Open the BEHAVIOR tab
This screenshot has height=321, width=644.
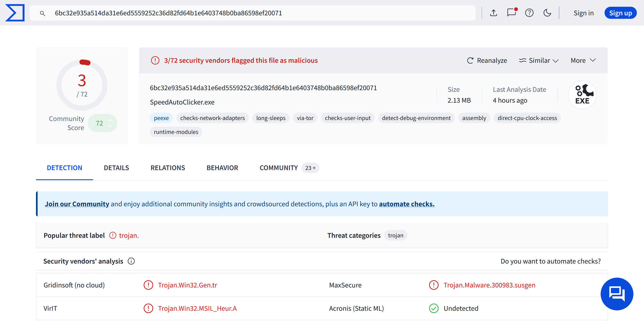click(222, 168)
